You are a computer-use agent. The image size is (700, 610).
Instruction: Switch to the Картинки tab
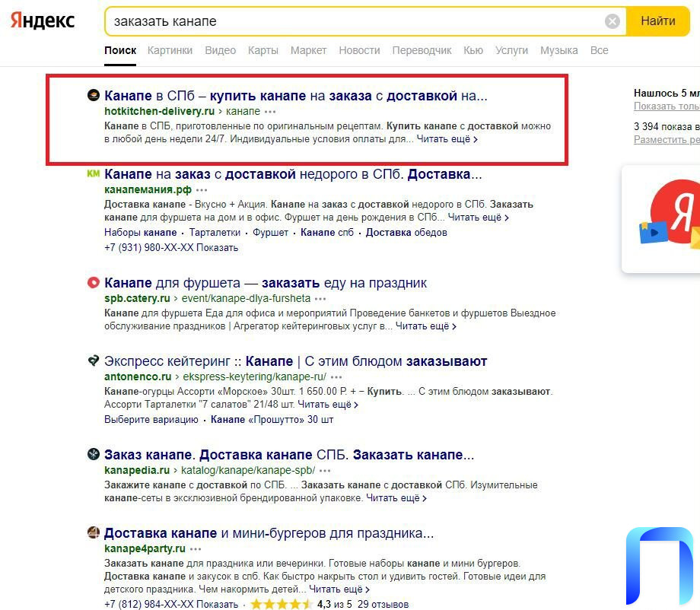(x=170, y=50)
